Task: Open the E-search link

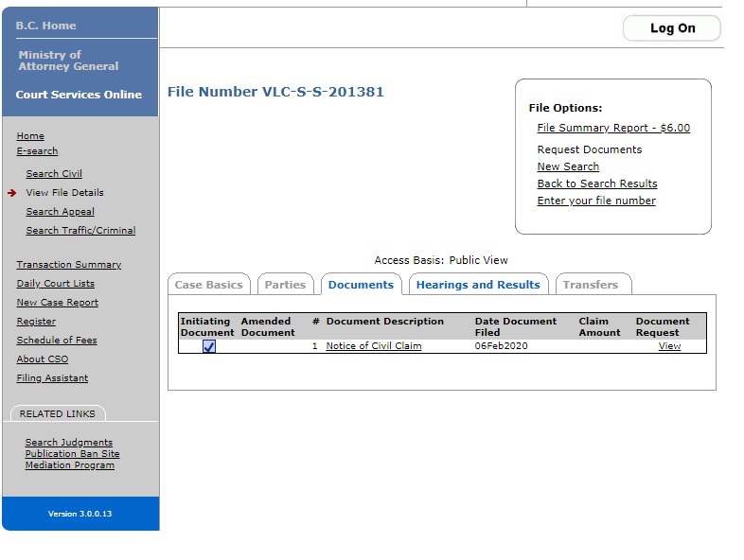Action: click(37, 150)
